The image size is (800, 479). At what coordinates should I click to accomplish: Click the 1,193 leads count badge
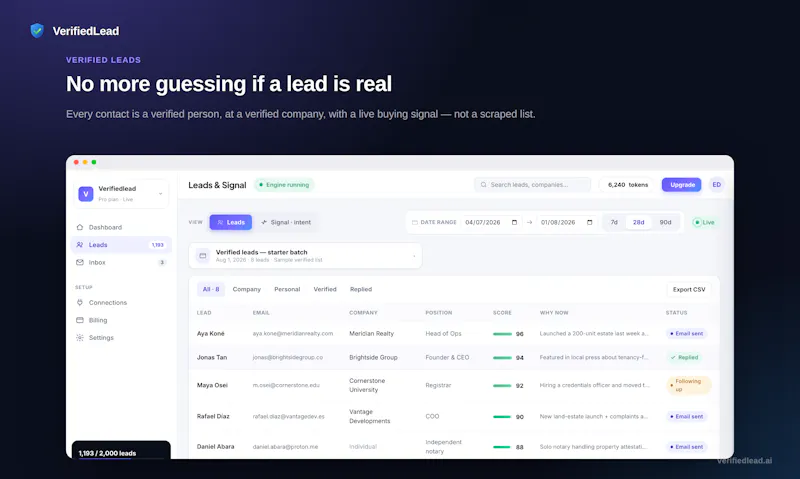(158, 245)
